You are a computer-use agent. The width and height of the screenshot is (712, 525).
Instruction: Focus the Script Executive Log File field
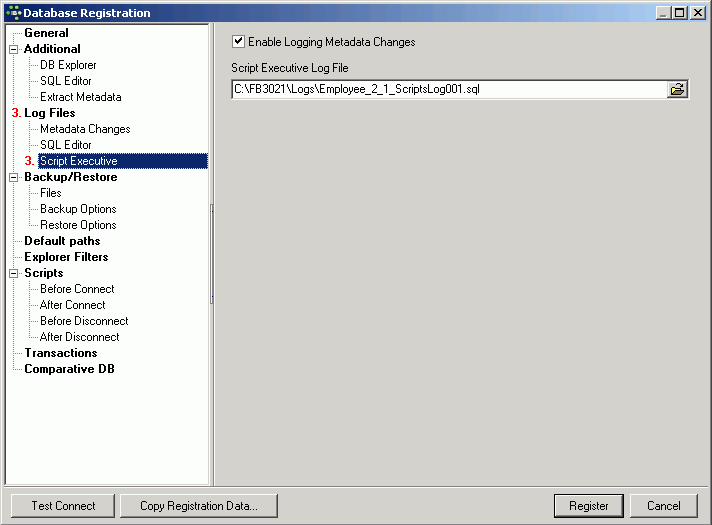point(449,89)
